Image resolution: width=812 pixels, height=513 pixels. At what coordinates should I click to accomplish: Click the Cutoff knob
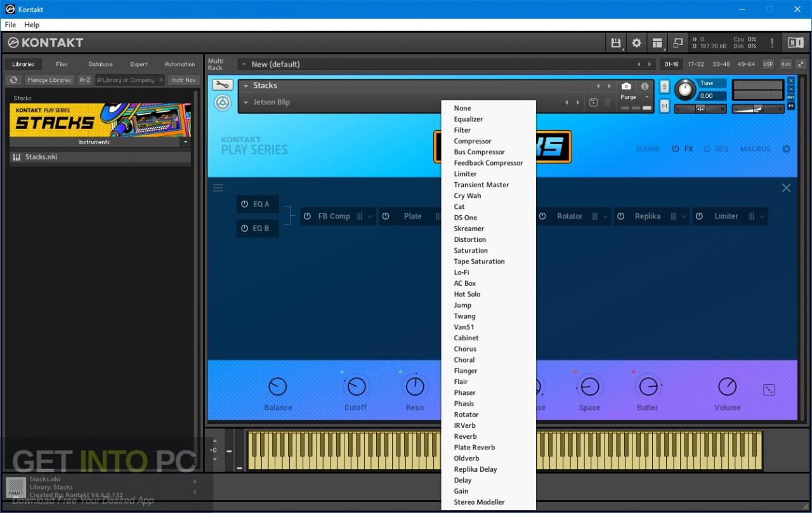coord(357,386)
